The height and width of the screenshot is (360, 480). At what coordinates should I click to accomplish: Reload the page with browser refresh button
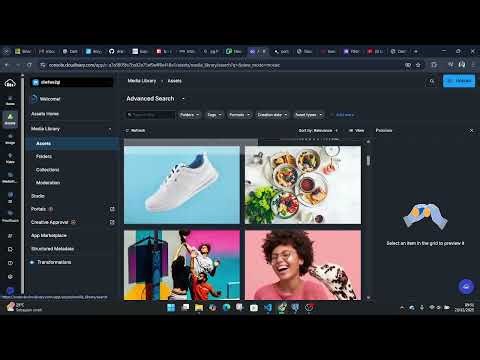click(29, 65)
